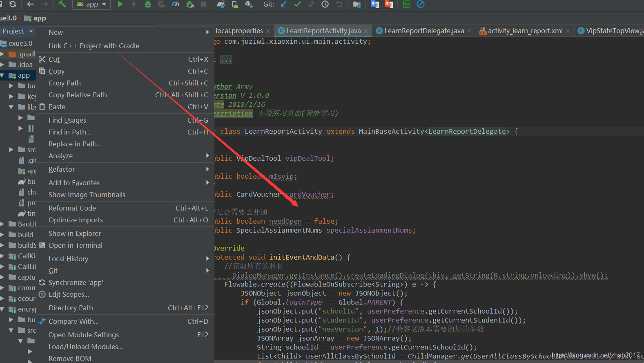The width and height of the screenshot is (644, 363).
Task: Open the 'app' run configuration dropdown
Action: (91, 4)
